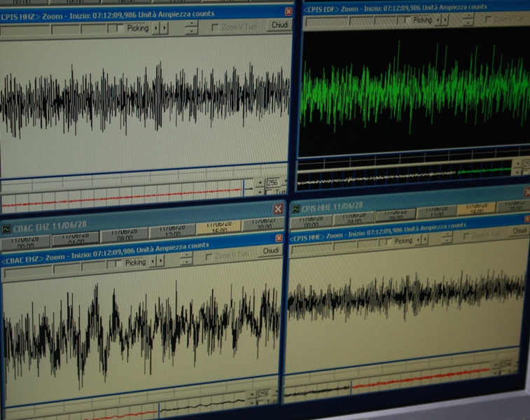Click right picking arrow in CBAC EHZ window

coord(162,262)
